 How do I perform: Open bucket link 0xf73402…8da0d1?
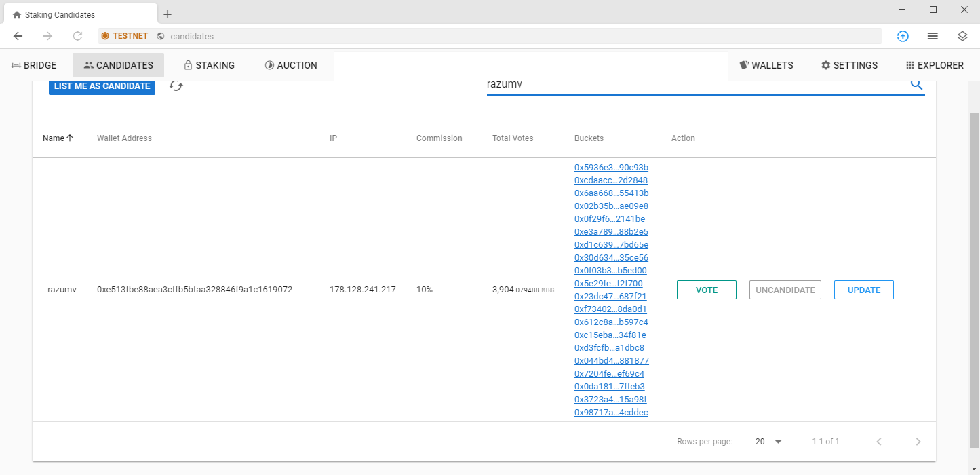pos(610,309)
